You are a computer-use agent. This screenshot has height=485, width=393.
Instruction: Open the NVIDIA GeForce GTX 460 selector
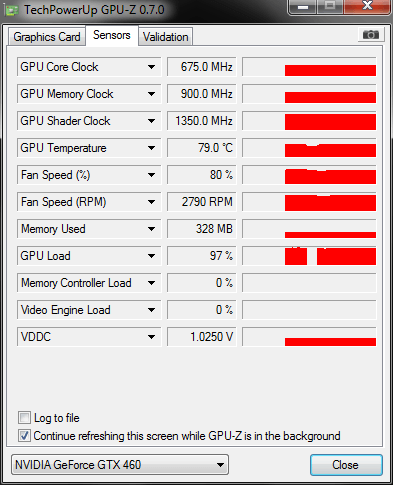coord(120,465)
